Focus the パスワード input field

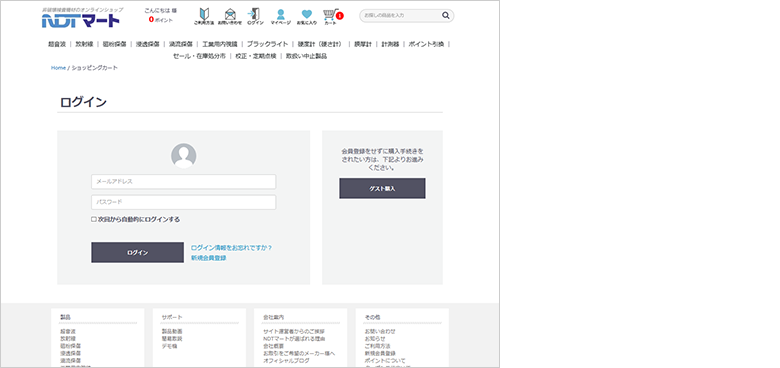pyautogui.click(x=184, y=202)
